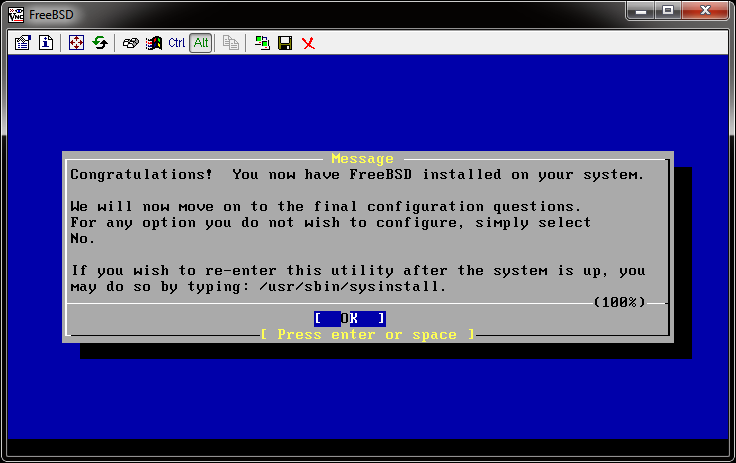
Task: Open file transfer with the documents icon
Action: 230,43
